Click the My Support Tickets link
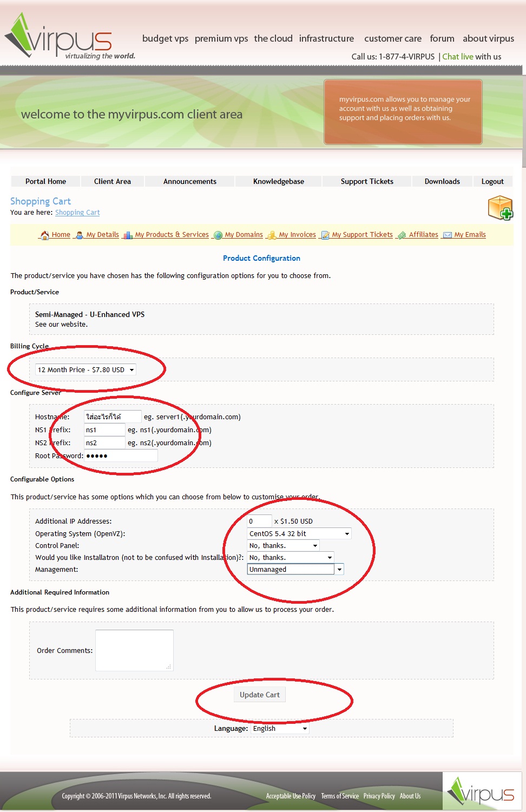This screenshot has width=526, height=812. [363, 235]
